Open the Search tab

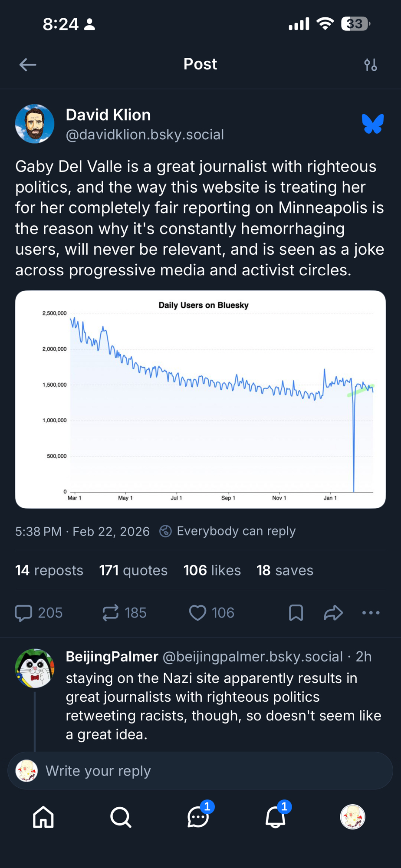click(121, 817)
